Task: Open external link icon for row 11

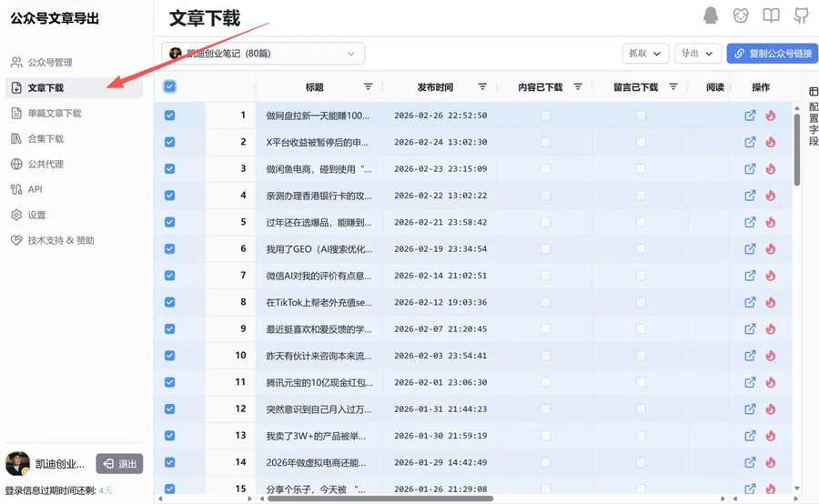Action: pyautogui.click(x=750, y=382)
